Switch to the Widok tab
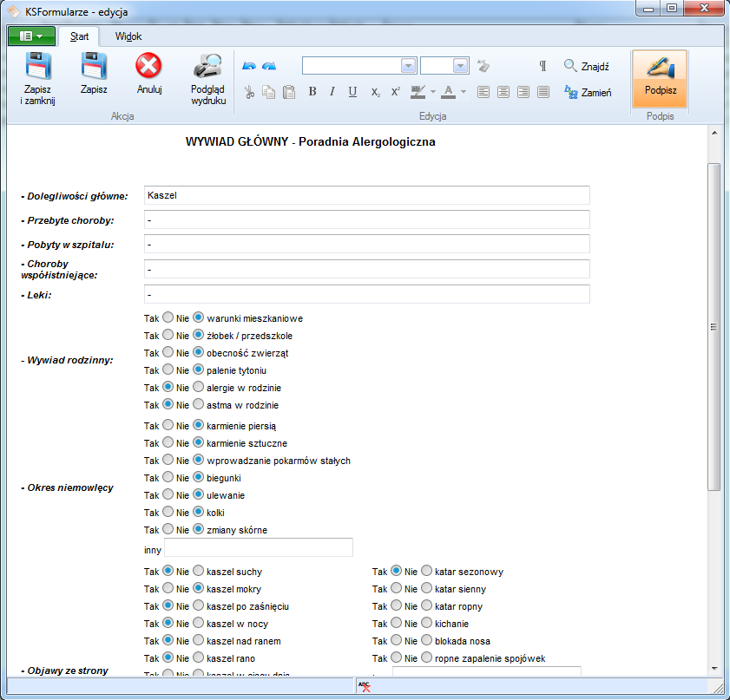730x700 pixels. (128, 36)
